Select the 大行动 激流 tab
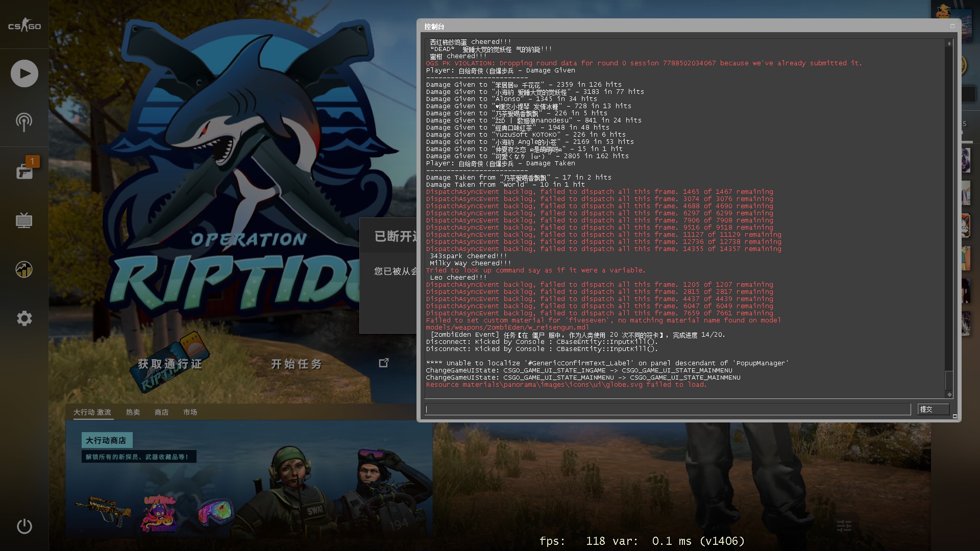This screenshot has width=980, height=551. (92, 412)
